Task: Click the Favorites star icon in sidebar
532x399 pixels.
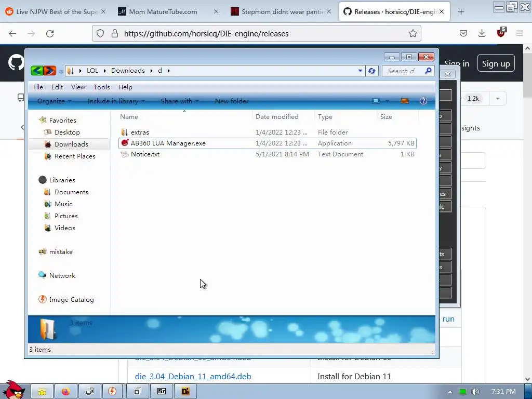Action: tap(43, 120)
